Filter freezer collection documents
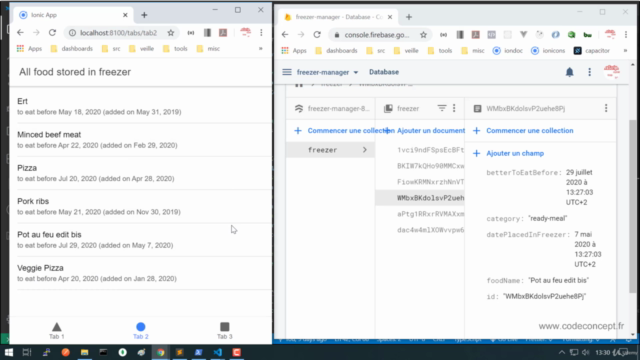This screenshot has height=360, width=640. point(442,108)
